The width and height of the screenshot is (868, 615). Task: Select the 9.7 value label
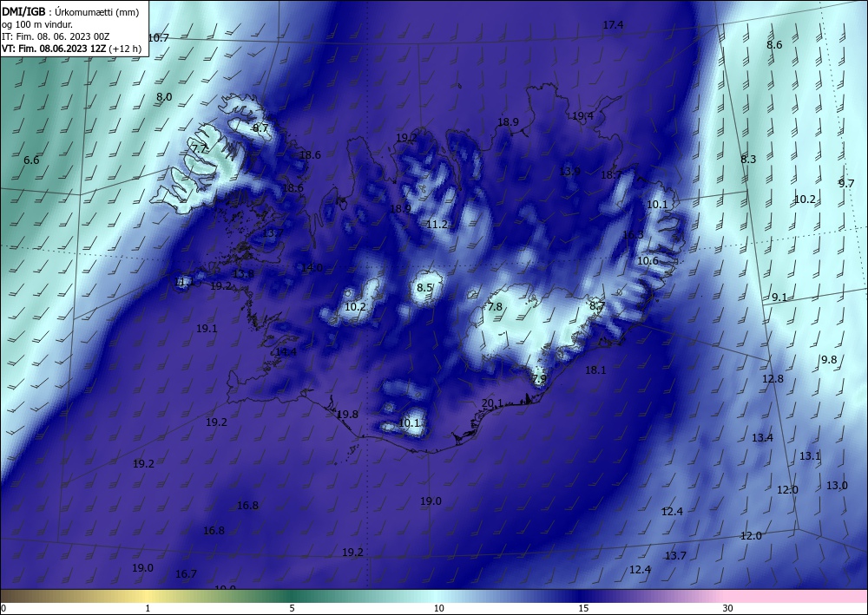[845, 184]
